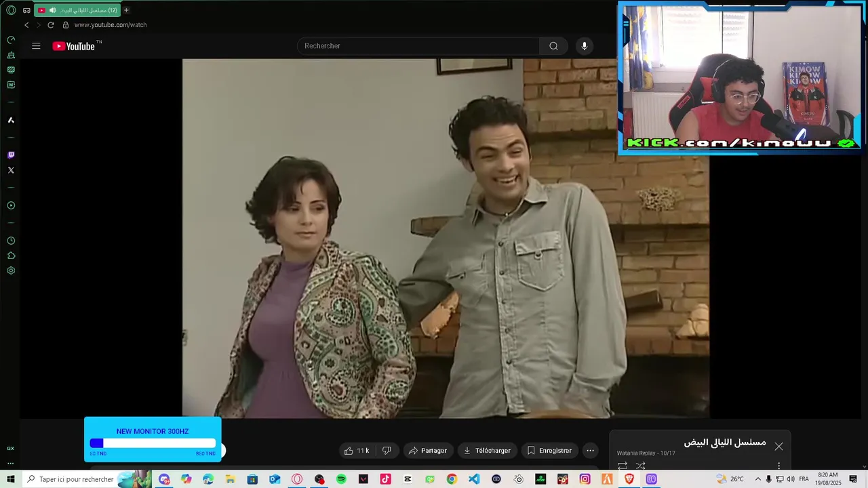Open the GX label at sidebar bottom

click(x=11, y=449)
